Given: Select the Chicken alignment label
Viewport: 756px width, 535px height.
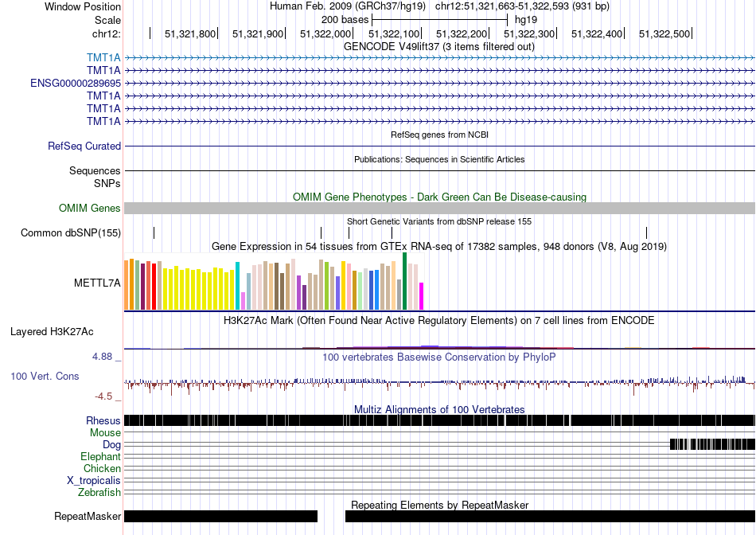Looking at the screenshot, I should (x=102, y=468).
